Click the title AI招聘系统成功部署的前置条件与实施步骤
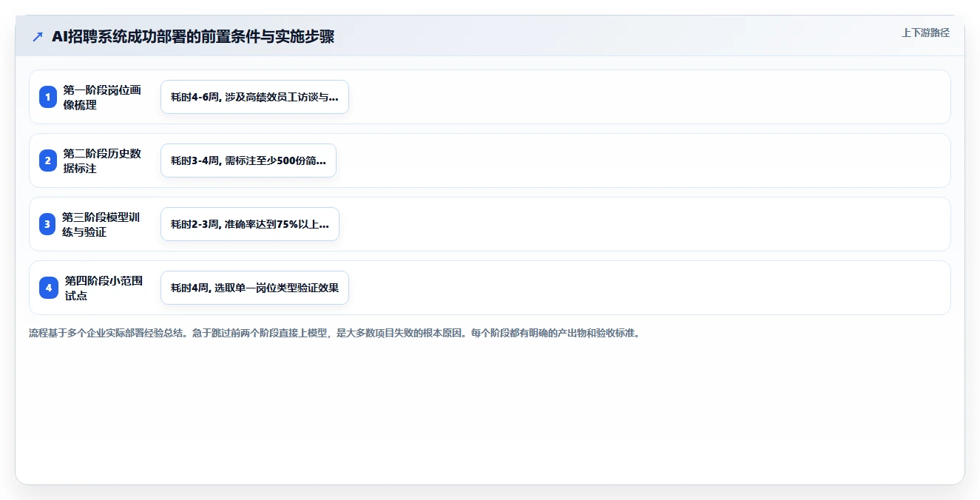The image size is (980, 500). tap(193, 36)
